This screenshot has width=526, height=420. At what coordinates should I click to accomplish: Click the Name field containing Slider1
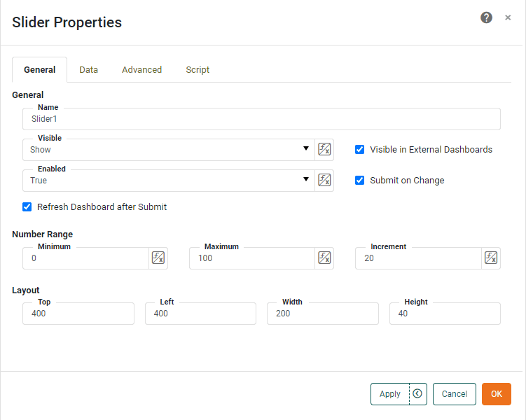tap(261, 119)
